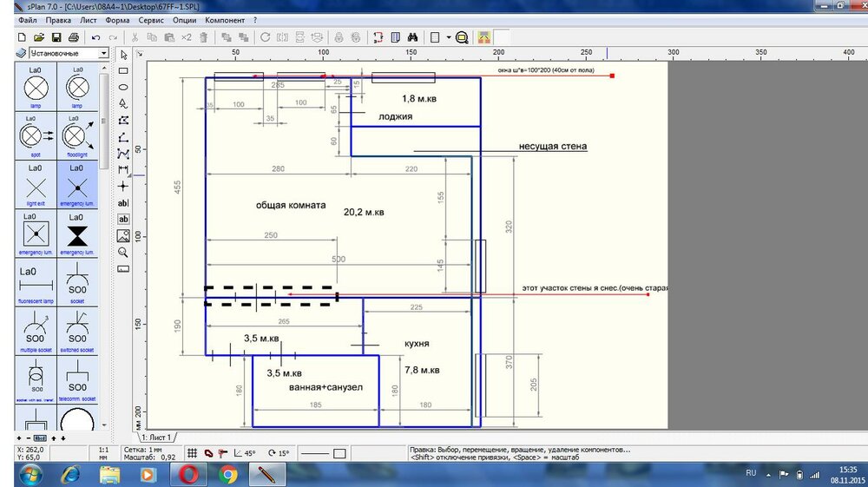Select the rectangle drawing tool
Image resolution: width=868 pixels, height=487 pixels.
[123, 70]
